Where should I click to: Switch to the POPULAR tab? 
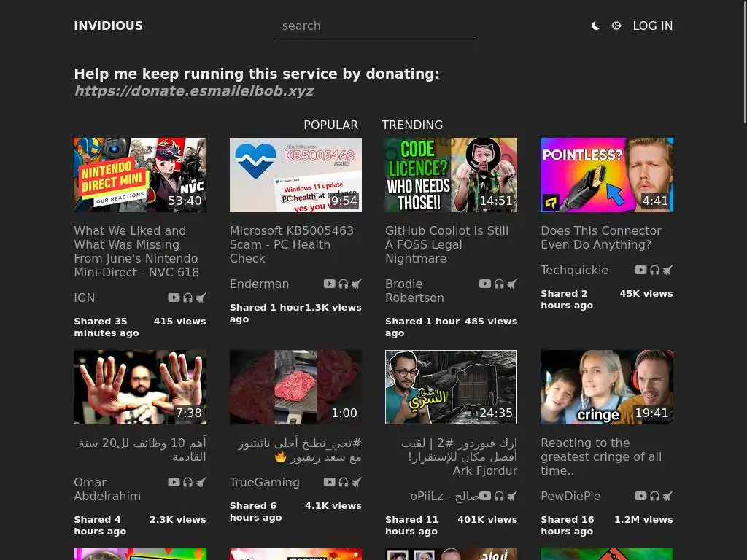(x=330, y=125)
